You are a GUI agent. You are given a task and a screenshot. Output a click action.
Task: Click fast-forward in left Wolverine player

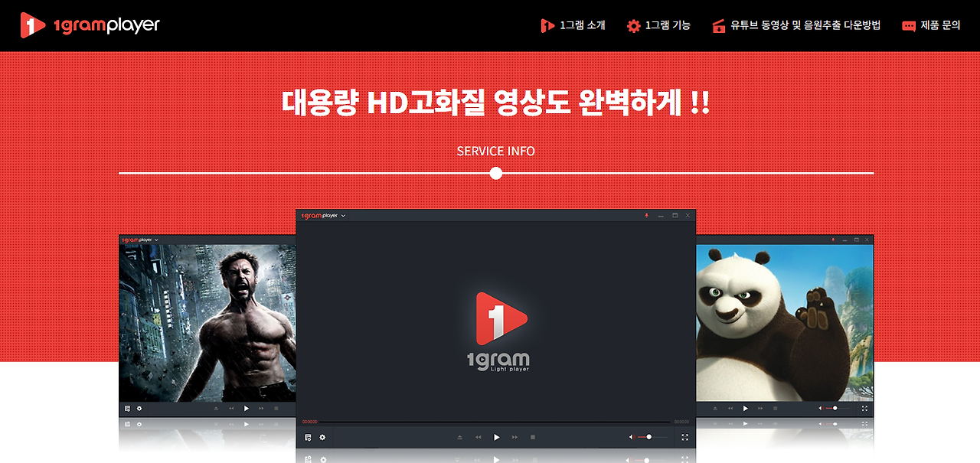point(261,409)
